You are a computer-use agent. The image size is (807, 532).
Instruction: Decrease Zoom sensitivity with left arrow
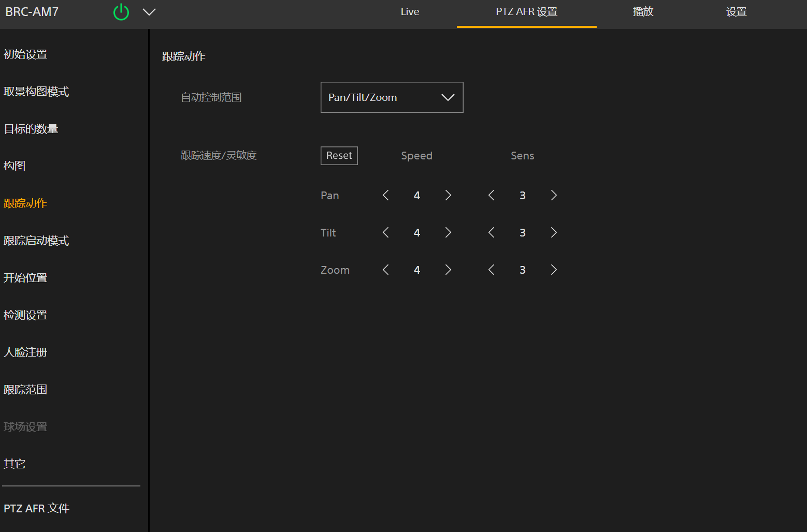click(491, 270)
